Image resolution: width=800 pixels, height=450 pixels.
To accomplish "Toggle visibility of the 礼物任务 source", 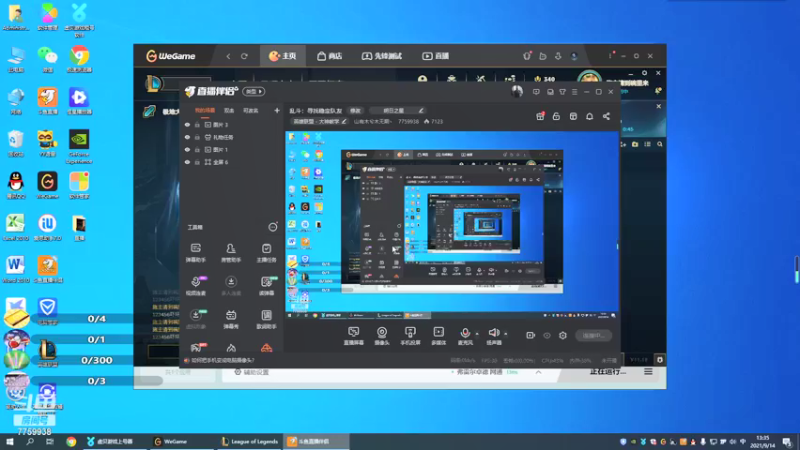I will [x=187, y=137].
